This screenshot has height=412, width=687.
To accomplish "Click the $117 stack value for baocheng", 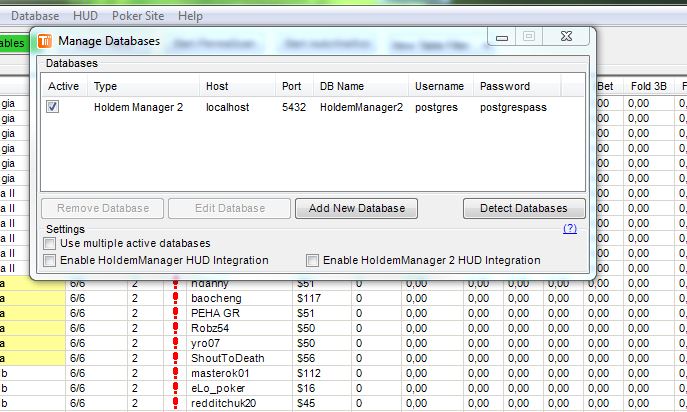I will [x=309, y=298].
